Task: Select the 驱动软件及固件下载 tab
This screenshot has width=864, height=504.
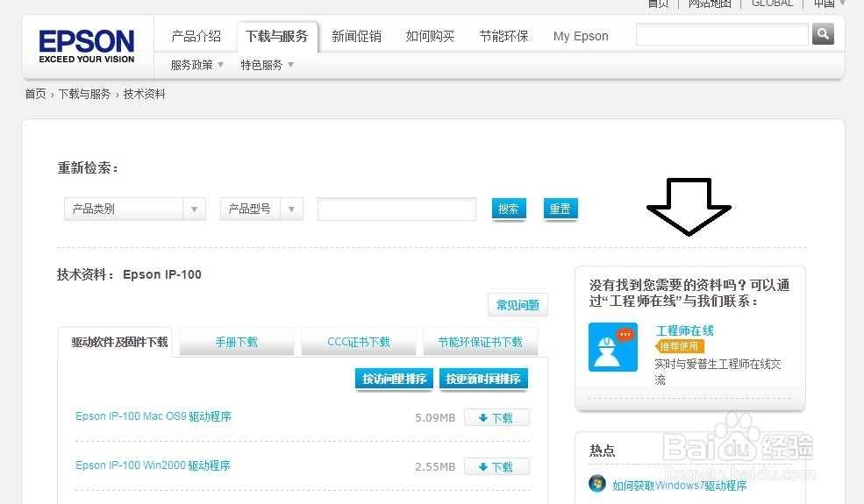Action: click(115, 342)
